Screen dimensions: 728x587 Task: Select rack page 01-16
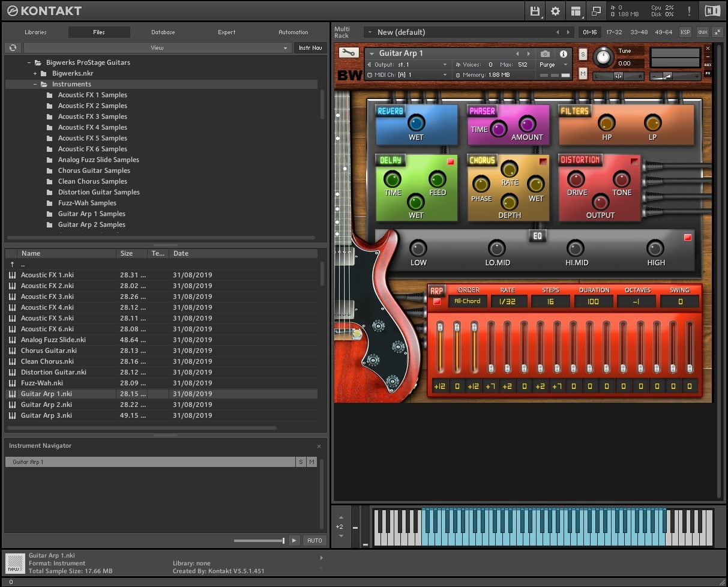590,32
